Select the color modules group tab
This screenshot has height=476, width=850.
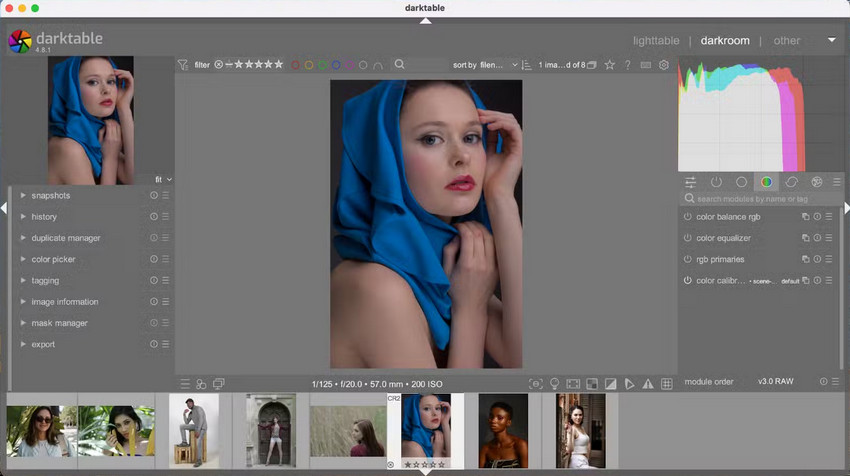(x=767, y=182)
